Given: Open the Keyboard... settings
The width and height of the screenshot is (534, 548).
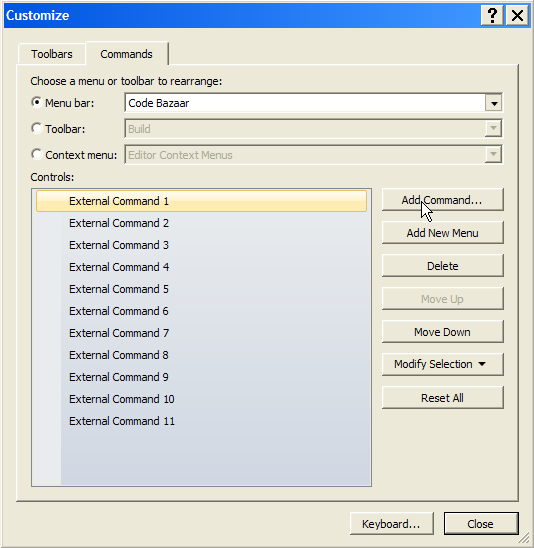Looking at the screenshot, I should click(391, 524).
